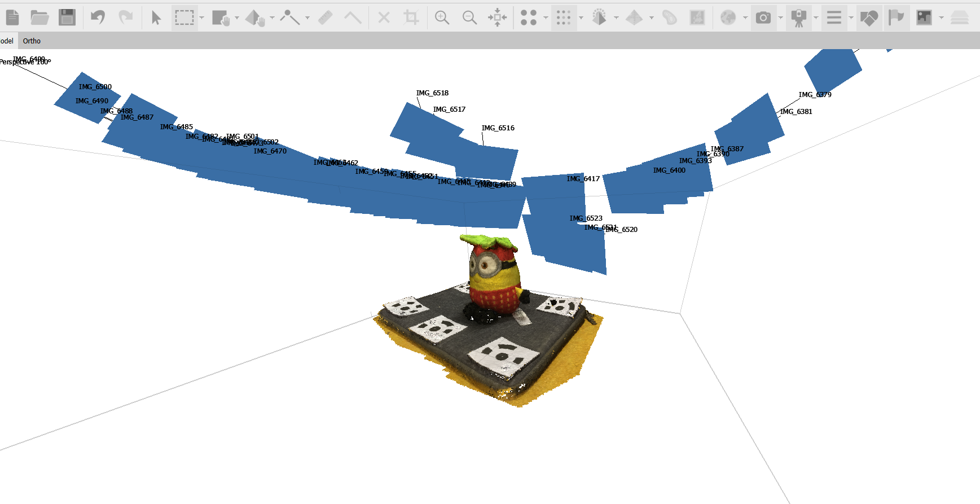This screenshot has width=980, height=504.
Task: Switch to the Ortho tab
Action: [x=32, y=41]
